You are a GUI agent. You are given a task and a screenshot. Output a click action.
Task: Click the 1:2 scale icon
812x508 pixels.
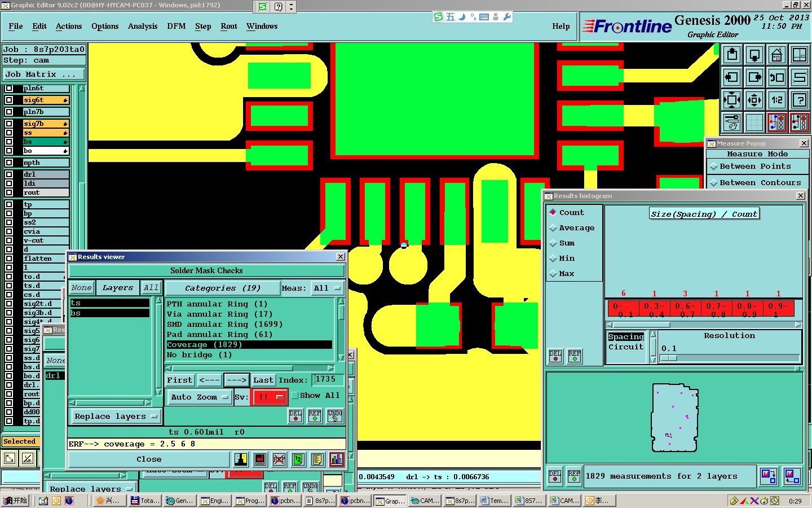(777, 100)
